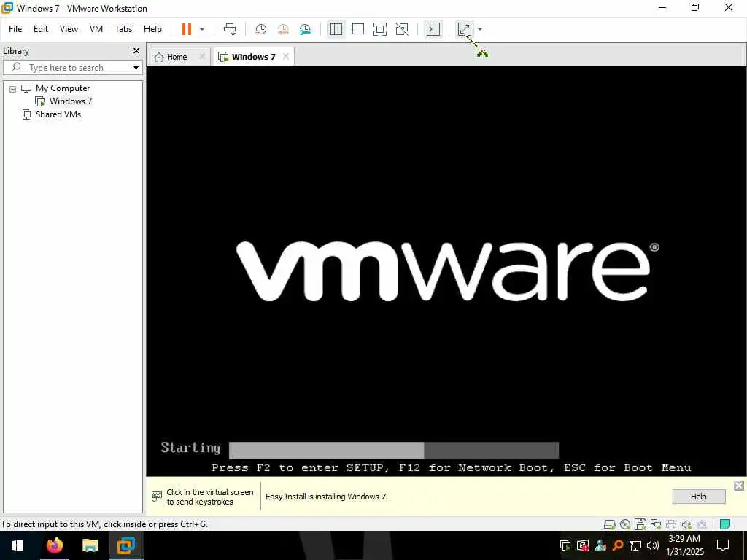Pause the virtual machine with orange pause button
This screenshot has width=747, height=560.
tap(187, 29)
